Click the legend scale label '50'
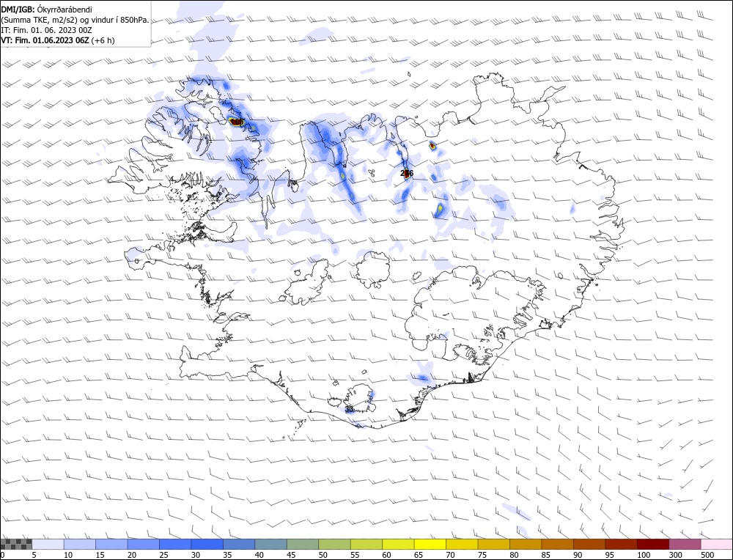Screen dimensions: 733x560 click(x=323, y=555)
